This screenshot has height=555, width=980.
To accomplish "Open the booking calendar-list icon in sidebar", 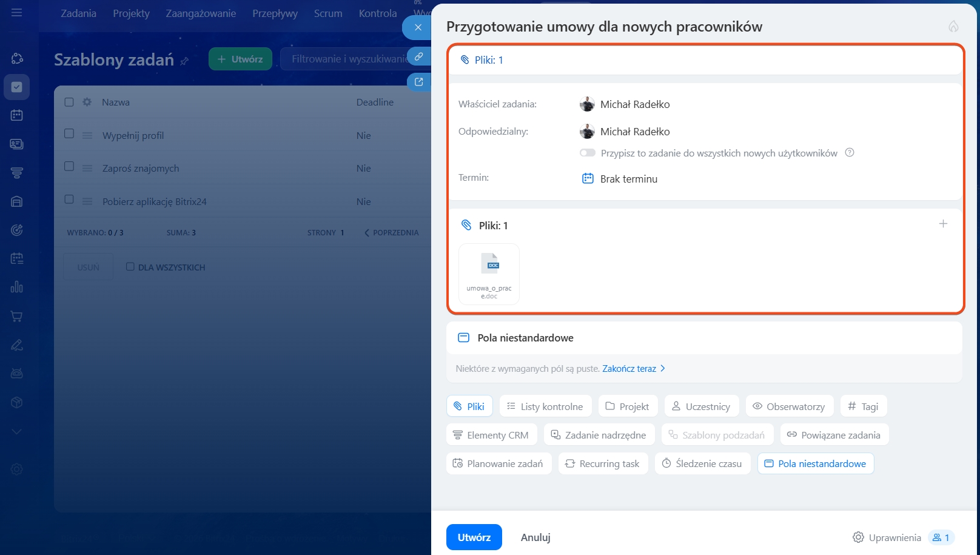I will click(x=17, y=258).
